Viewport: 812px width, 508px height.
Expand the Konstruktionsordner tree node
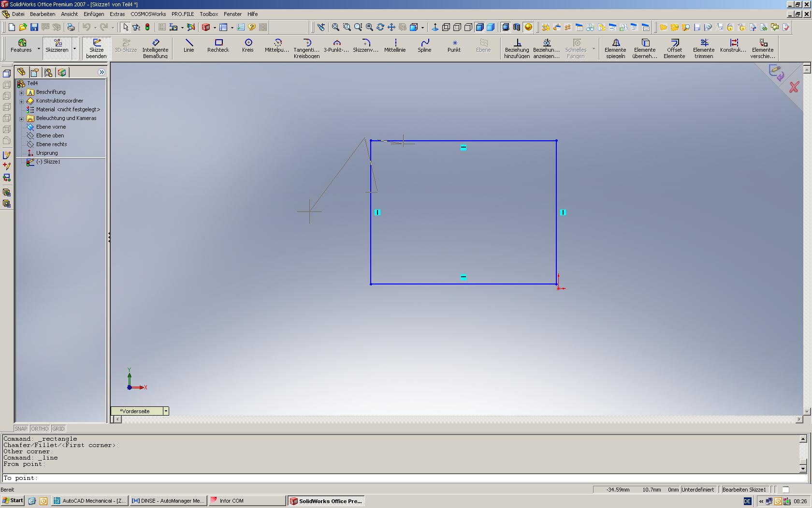coord(21,101)
